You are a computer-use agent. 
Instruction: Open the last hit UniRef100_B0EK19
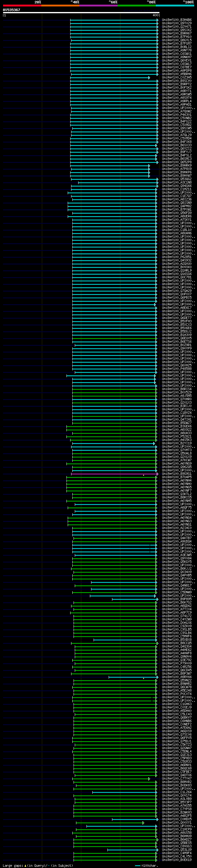coord(177,860)
